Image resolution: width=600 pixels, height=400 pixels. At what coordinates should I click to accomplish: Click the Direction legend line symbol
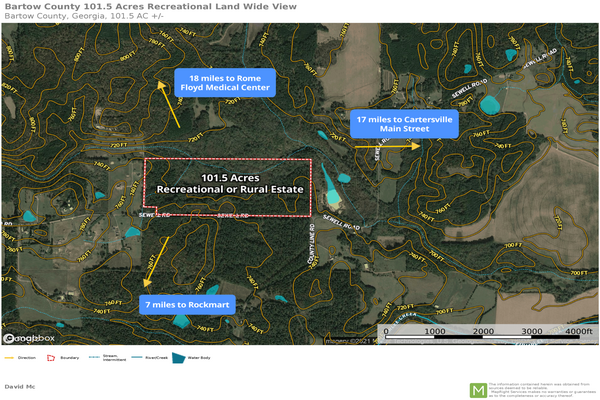tap(10, 357)
